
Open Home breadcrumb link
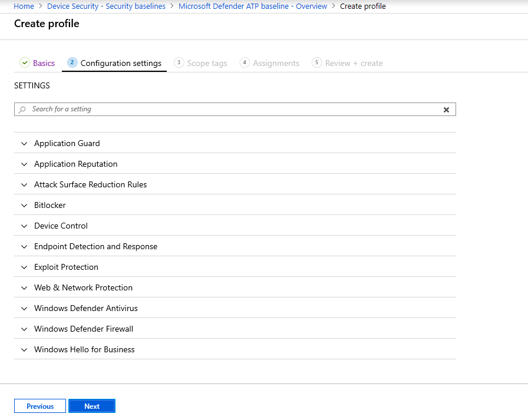(24, 6)
